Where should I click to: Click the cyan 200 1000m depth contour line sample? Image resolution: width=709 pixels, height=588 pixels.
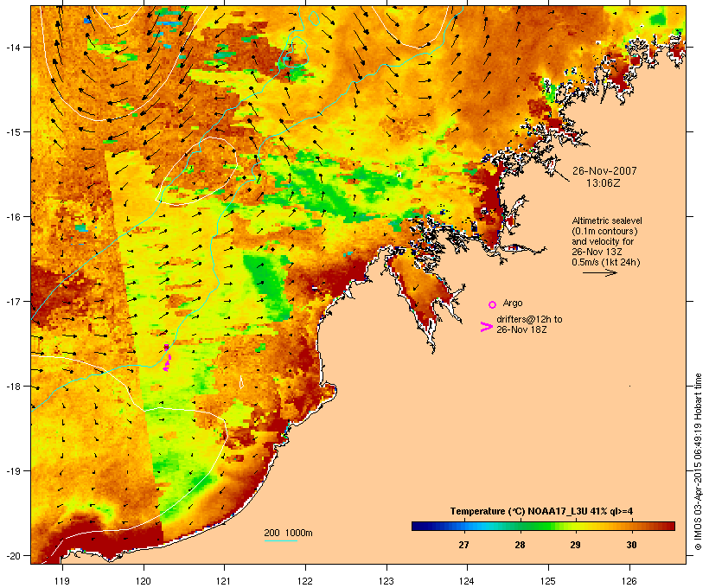click(x=281, y=540)
